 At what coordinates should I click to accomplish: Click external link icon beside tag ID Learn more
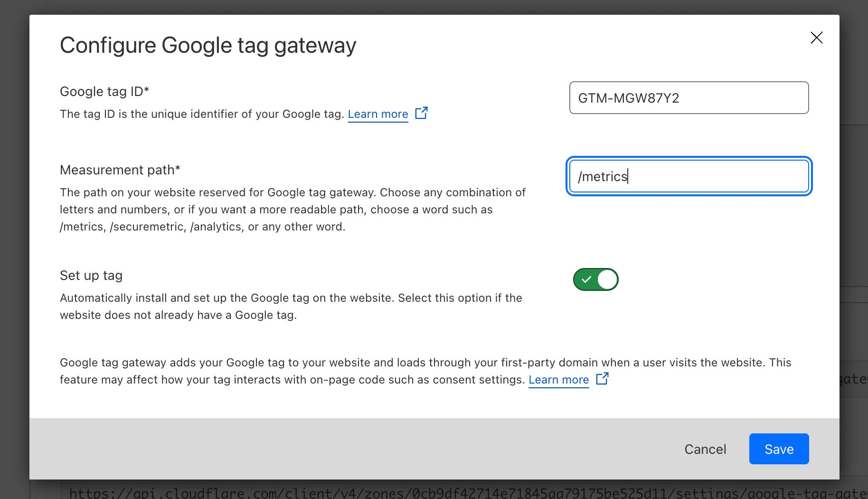click(421, 113)
